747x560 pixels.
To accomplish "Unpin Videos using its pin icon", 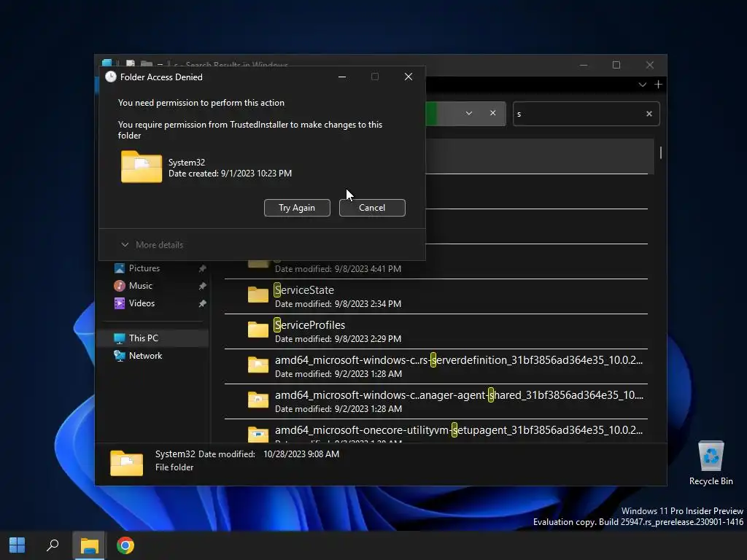I will (203, 304).
